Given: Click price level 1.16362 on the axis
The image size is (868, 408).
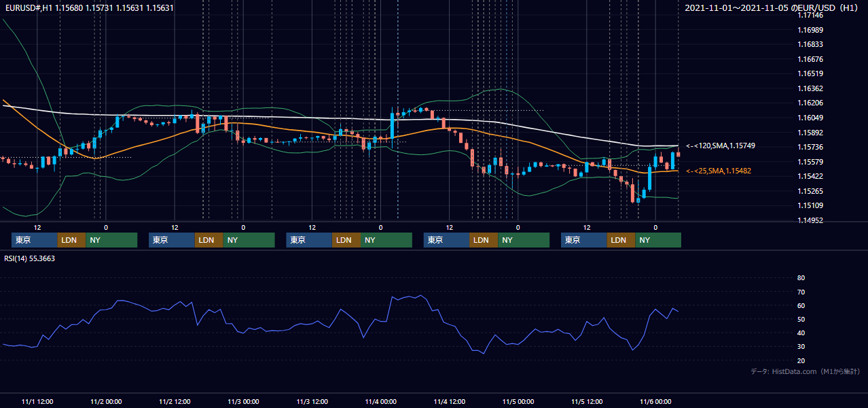Looking at the screenshot, I should coord(810,88).
